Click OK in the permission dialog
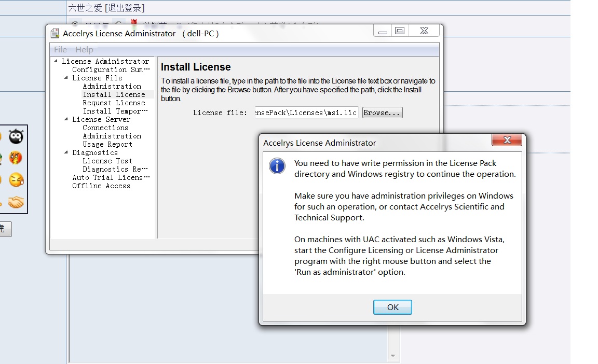Image resolution: width=598 pixels, height=364 pixels. (x=392, y=307)
